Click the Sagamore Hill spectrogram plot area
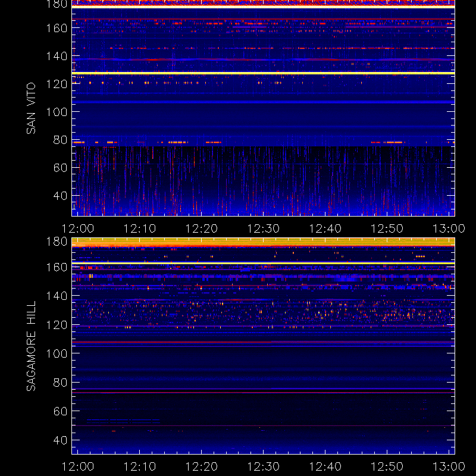Image resolution: width=476 pixels, height=476 pixels. 263,346
